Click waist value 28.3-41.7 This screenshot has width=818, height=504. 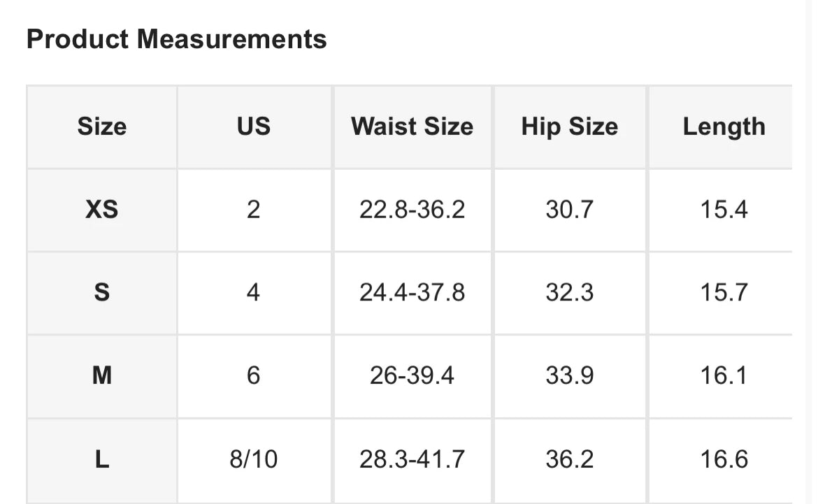point(412,460)
